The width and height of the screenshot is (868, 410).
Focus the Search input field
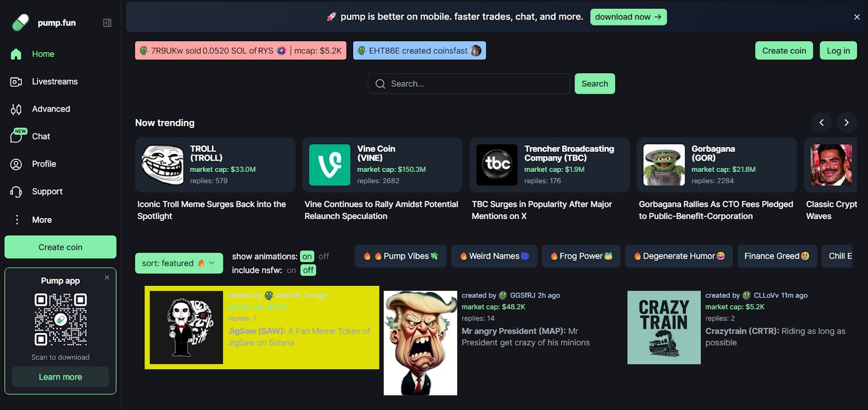[469, 84]
